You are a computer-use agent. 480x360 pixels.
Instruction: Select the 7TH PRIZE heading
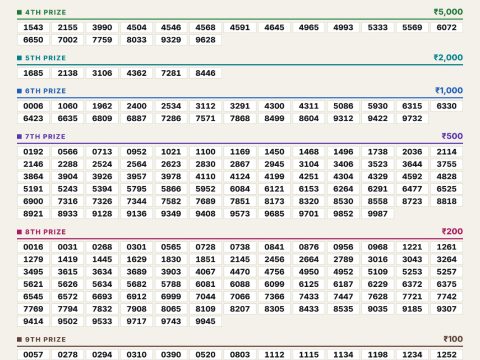[45, 137]
